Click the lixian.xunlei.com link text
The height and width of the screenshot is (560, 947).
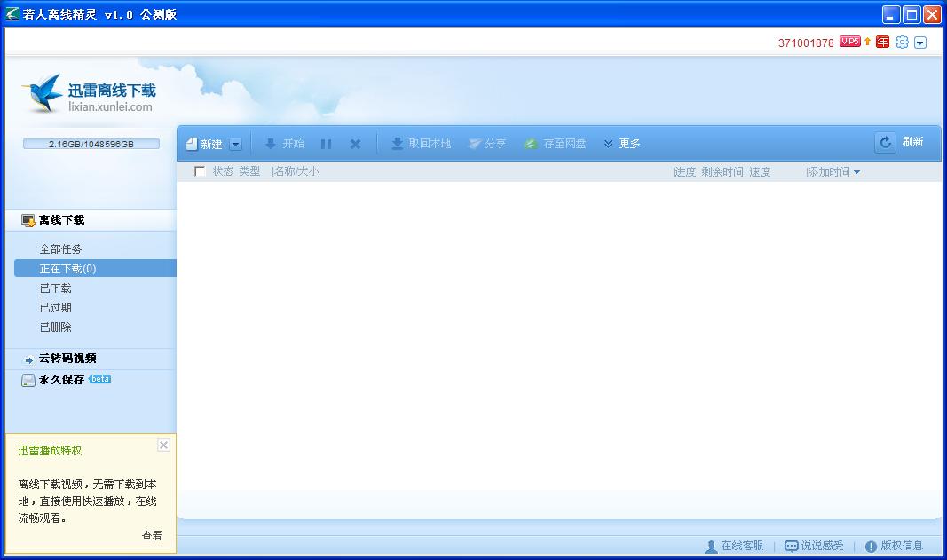pos(110,106)
